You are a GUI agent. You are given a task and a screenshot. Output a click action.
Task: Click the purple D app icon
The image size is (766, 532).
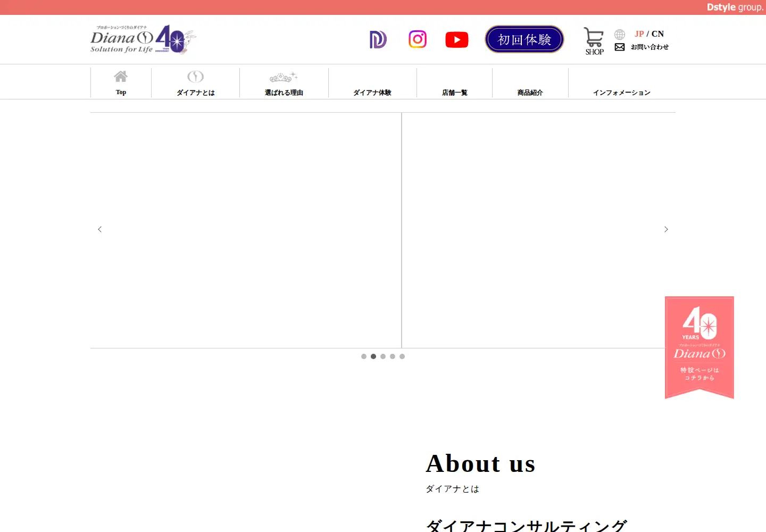point(378,39)
